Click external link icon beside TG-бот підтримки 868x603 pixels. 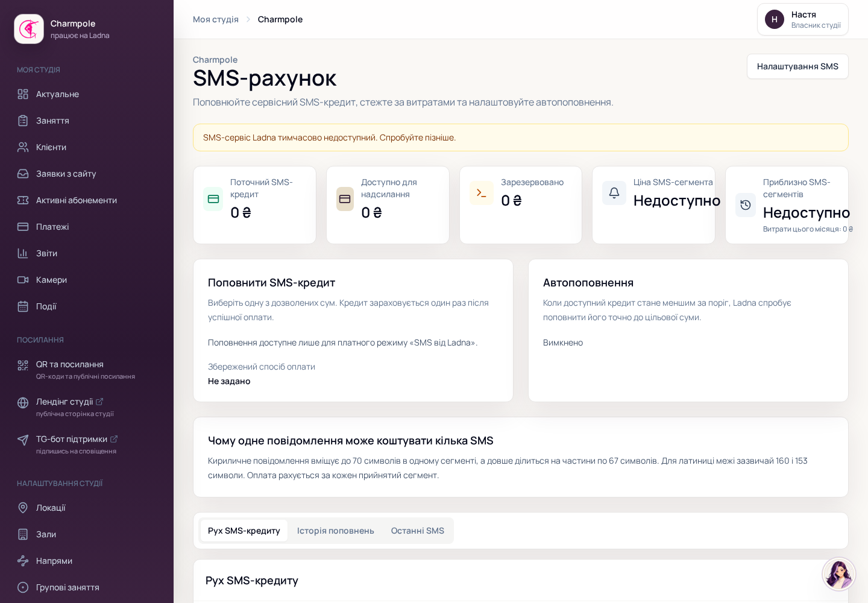(114, 439)
